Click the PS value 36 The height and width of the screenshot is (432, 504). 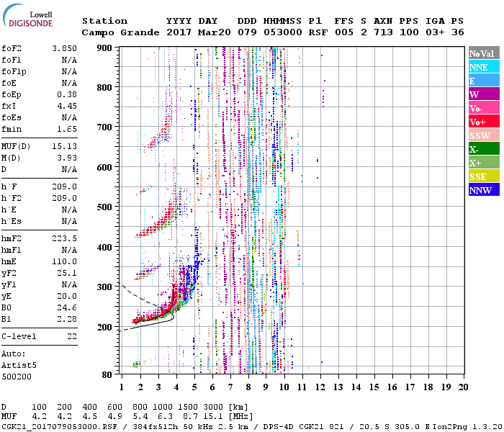tap(458, 32)
